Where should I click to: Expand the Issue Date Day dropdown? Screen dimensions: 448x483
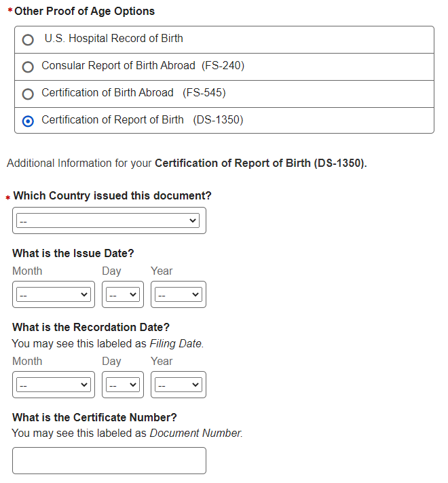point(123,294)
